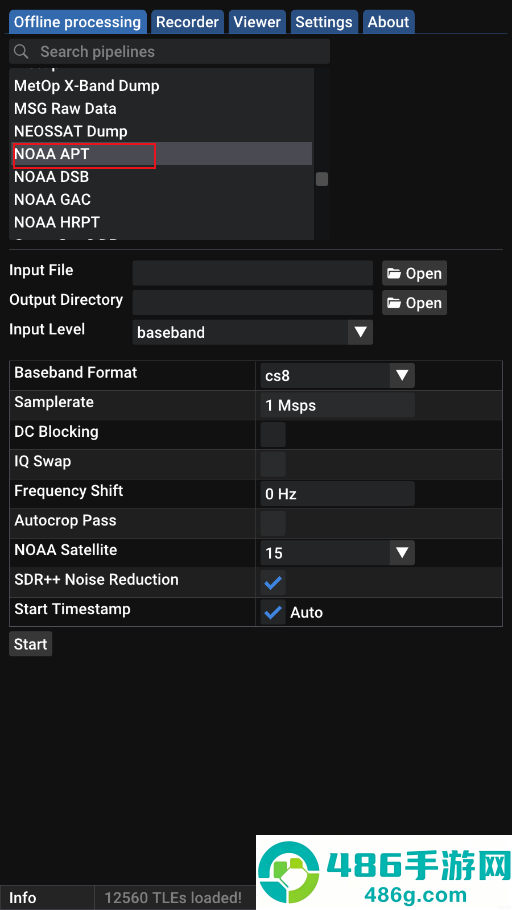Click the Samplerate input field

[x=337, y=405]
